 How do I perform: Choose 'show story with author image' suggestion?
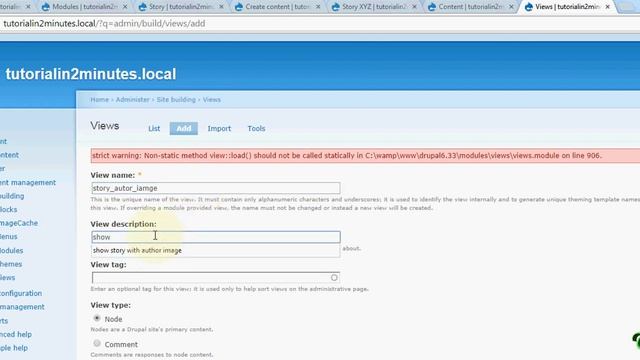216,251
